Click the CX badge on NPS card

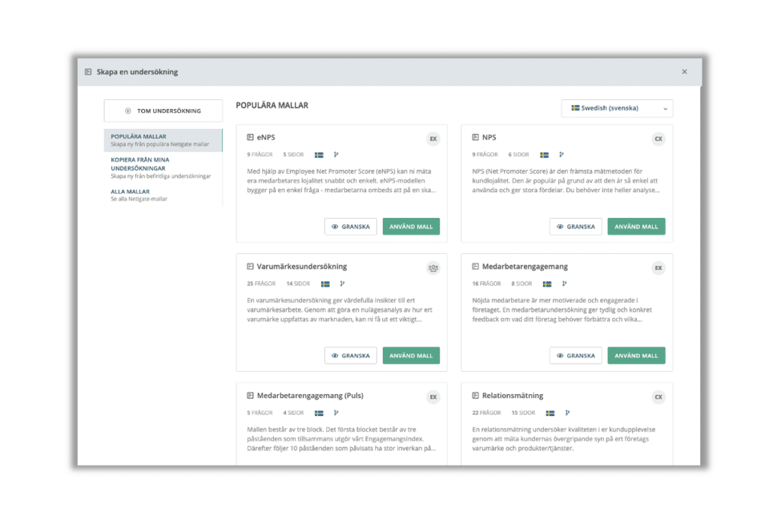click(x=658, y=139)
